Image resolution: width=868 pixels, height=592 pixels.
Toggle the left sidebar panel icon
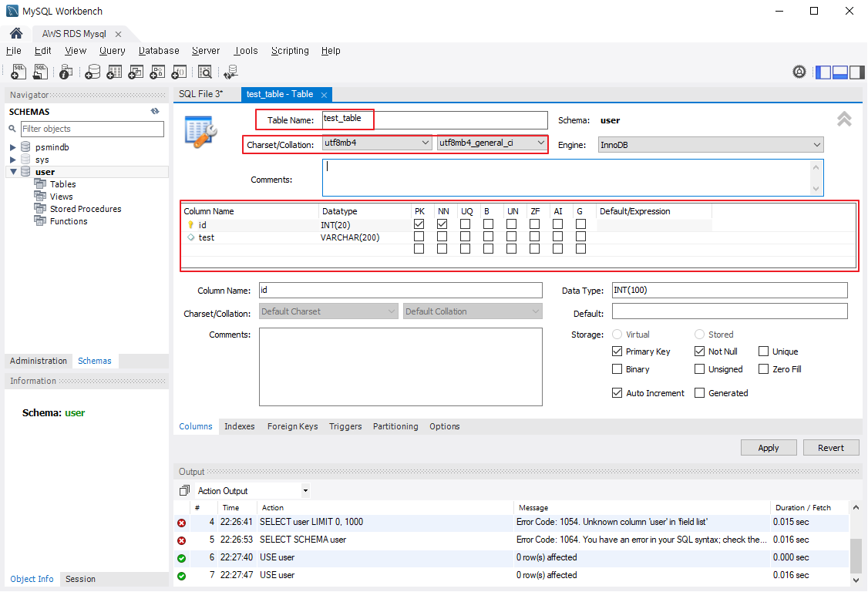pos(823,72)
